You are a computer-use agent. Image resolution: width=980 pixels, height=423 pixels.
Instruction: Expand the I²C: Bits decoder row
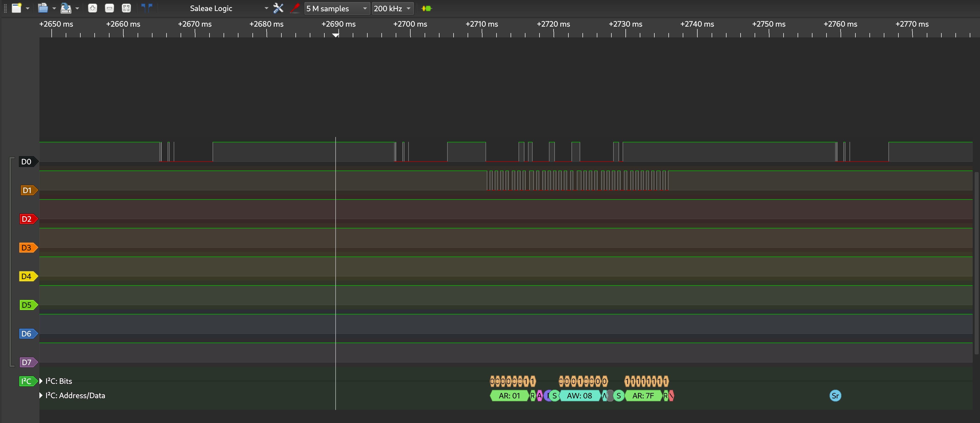tap(41, 381)
